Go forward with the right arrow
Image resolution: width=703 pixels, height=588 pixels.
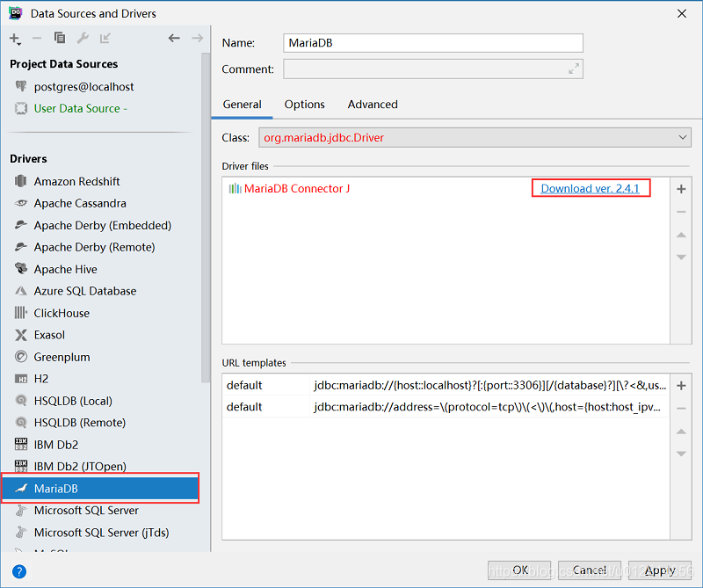coord(197,38)
